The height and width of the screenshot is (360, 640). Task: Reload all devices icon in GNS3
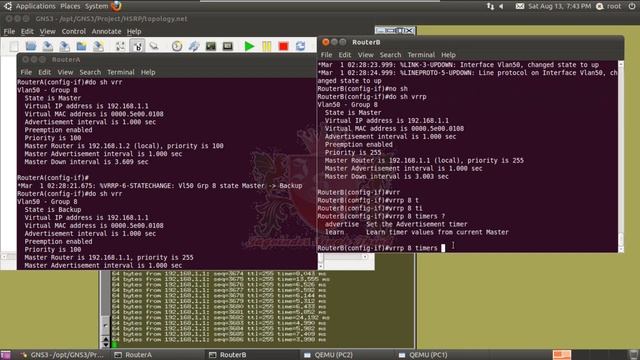tap(300, 46)
